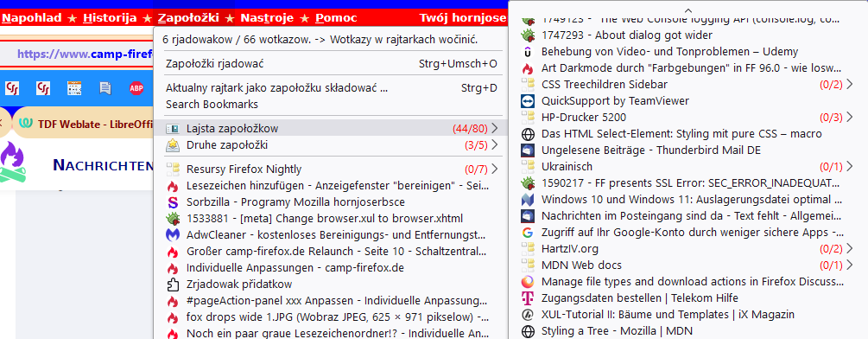Click Udemy icon of Behebung bookmark
Screen dimensions: 868x339
[x=528, y=52]
